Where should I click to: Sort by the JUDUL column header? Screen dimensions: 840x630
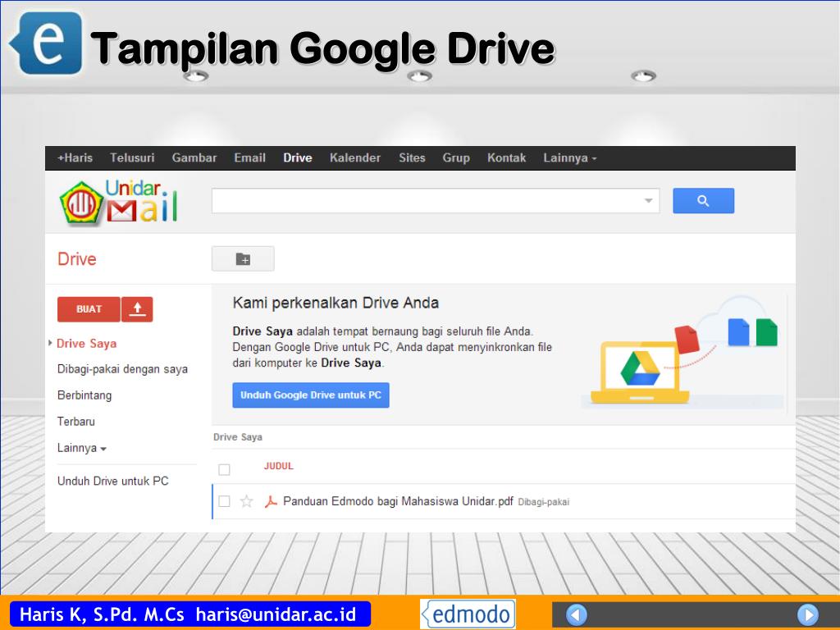click(x=279, y=466)
